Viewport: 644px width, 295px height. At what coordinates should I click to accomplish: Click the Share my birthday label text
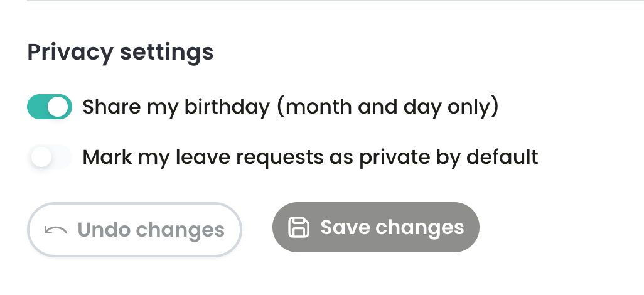(x=291, y=107)
